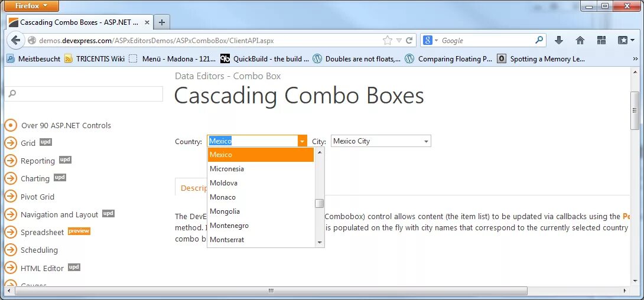Open the Menü - Madona bookmark
Image resolution: width=644 pixels, height=300 pixels.
(x=172, y=58)
